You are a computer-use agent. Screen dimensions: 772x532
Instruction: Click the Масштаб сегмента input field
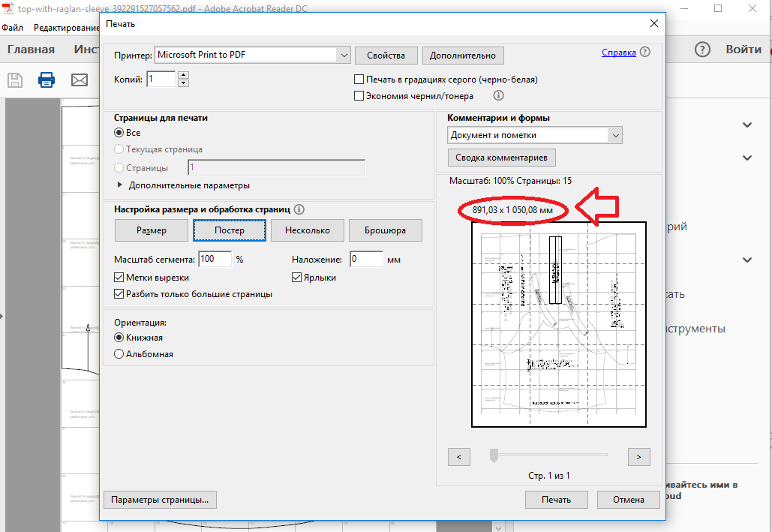pyautogui.click(x=215, y=260)
